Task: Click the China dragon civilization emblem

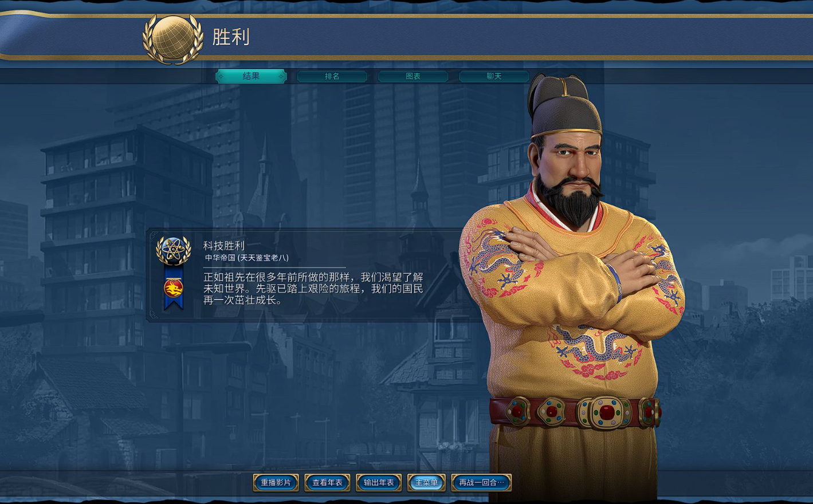Action: click(174, 288)
